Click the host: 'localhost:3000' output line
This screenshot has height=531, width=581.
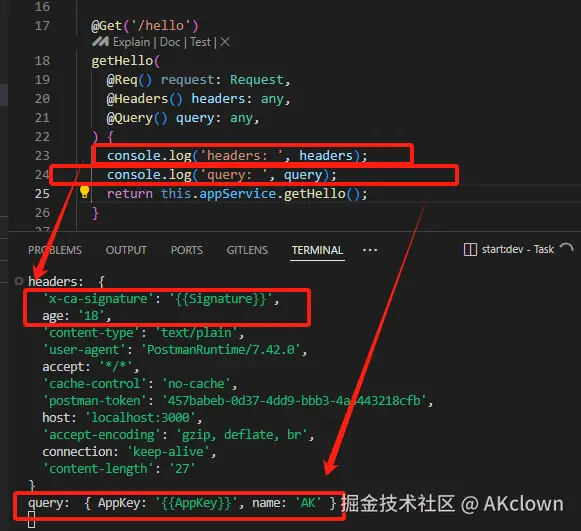pos(122,418)
